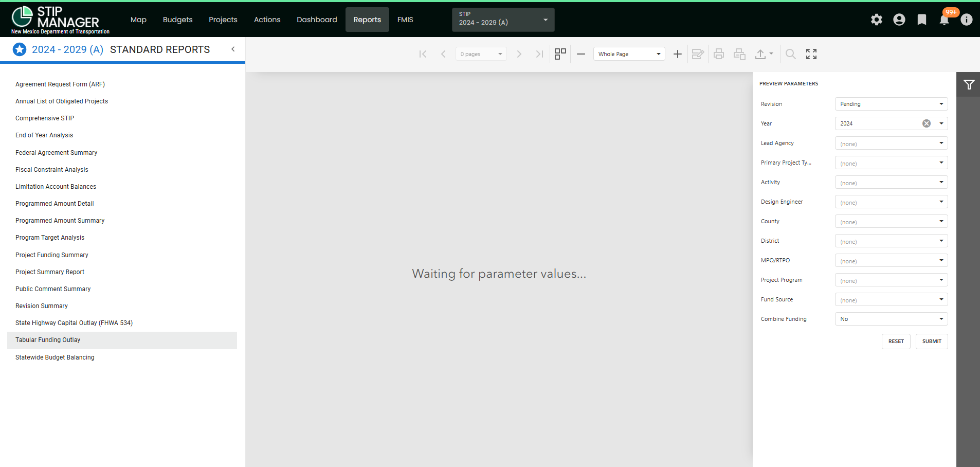Viewport: 980px width, 467px height.
Task: Zoom in with the plus icon
Action: point(678,54)
